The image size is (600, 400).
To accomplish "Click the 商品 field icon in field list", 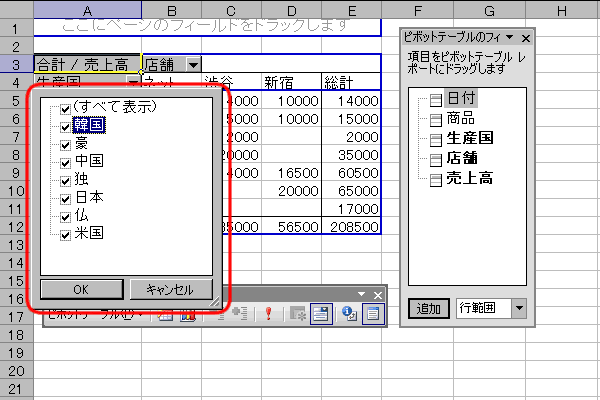I will 435,120.
